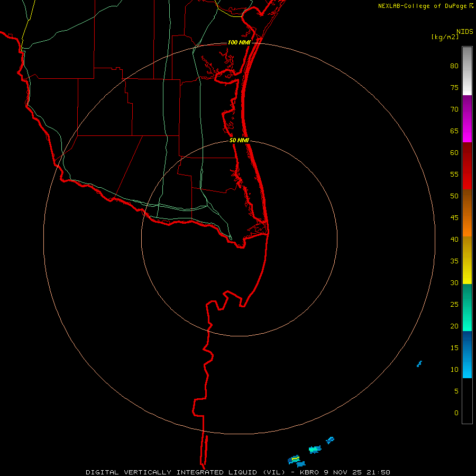This screenshot has height=476, width=476.
Task: Pick the black bottom segment of the color bar
Action: tap(467, 401)
